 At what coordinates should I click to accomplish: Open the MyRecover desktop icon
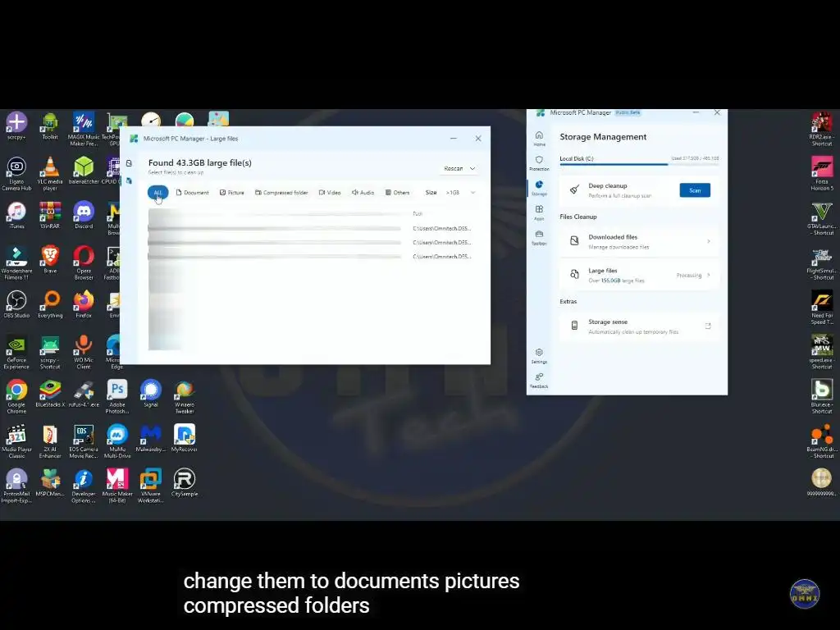click(x=185, y=438)
